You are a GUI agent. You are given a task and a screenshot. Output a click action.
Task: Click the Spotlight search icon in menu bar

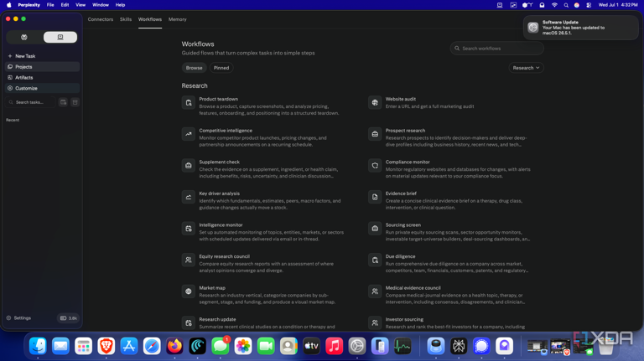[x=566, y=5]
